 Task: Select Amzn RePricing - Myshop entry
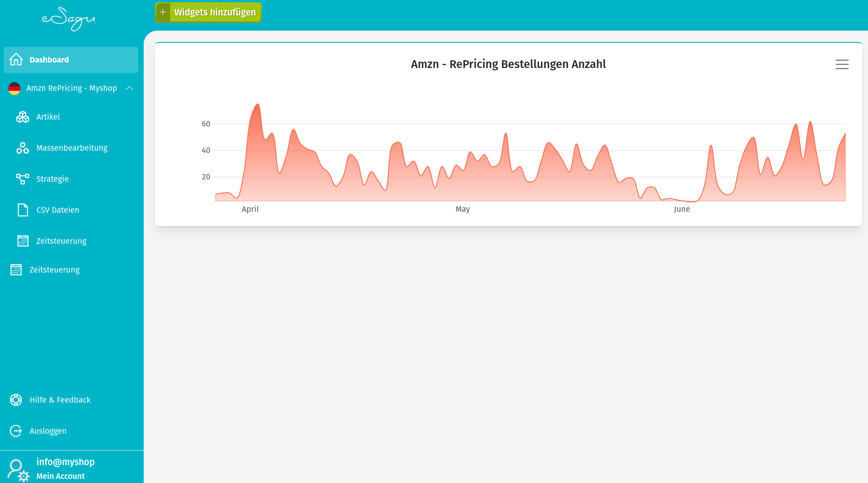pyautogui.click(x=72, y=88)
